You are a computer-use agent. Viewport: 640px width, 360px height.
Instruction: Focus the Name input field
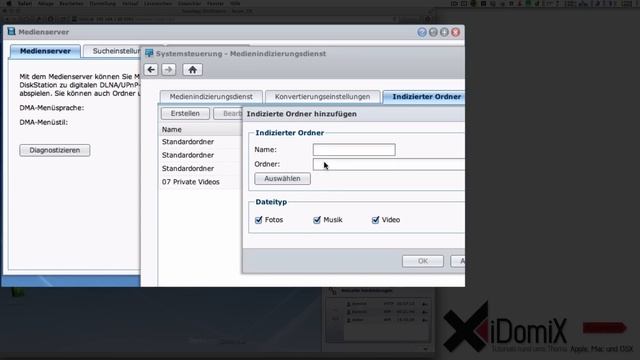(354, 150)
